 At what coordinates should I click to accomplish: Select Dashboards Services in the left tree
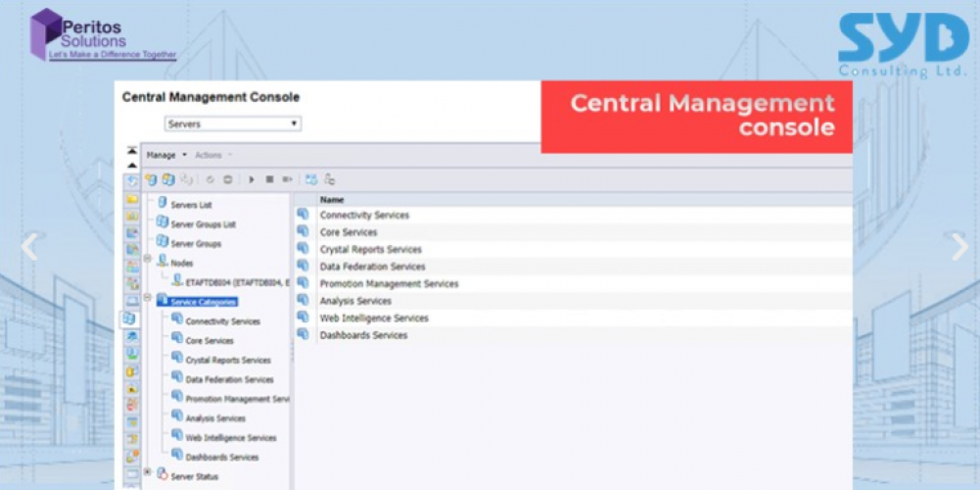coord(222,458)
